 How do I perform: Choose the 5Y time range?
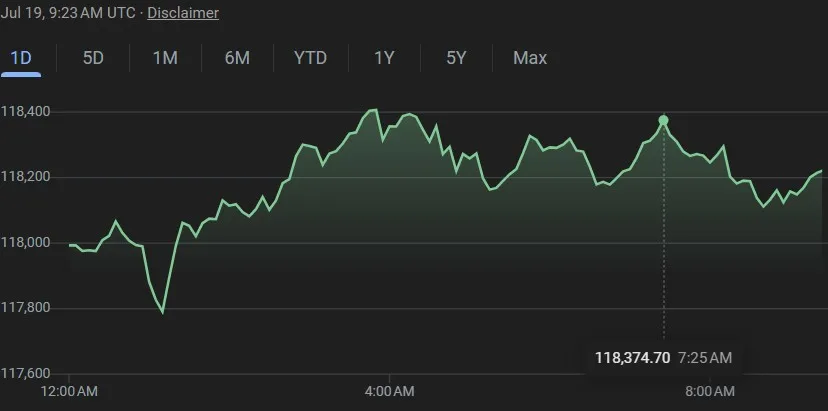(456, 58)
